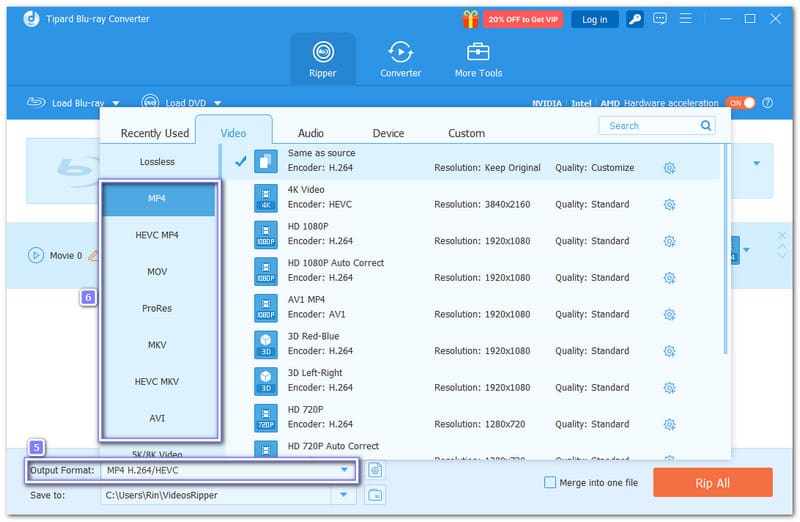Open the hamburger menu icon

tap(686, 19)
